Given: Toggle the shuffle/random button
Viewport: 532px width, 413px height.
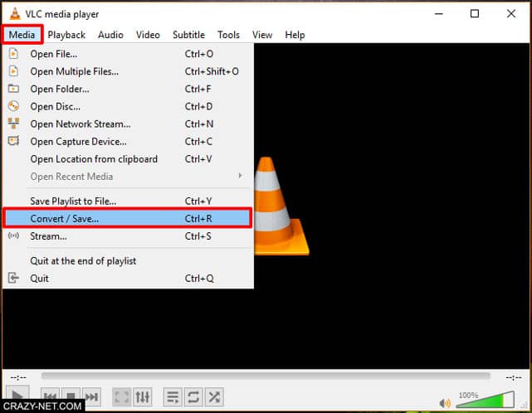Looking at the screenshot, I should 214,396.
